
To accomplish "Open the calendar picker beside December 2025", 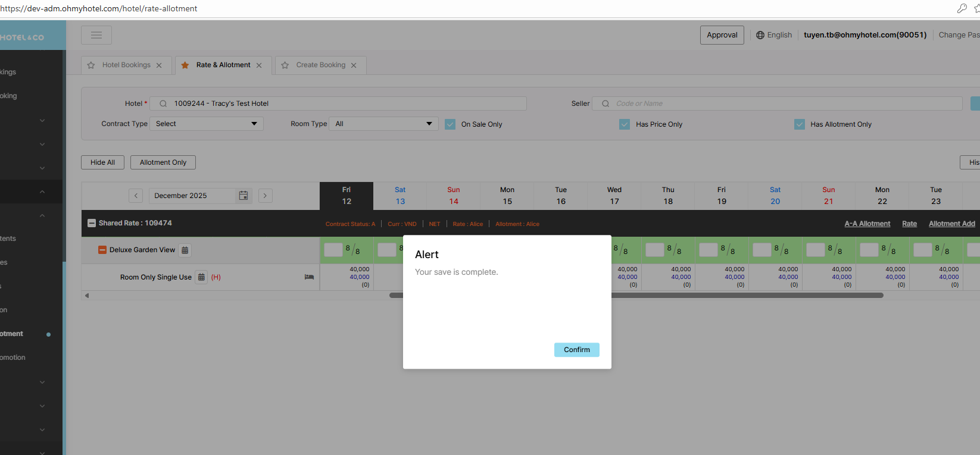I will [x=244, y=196].
